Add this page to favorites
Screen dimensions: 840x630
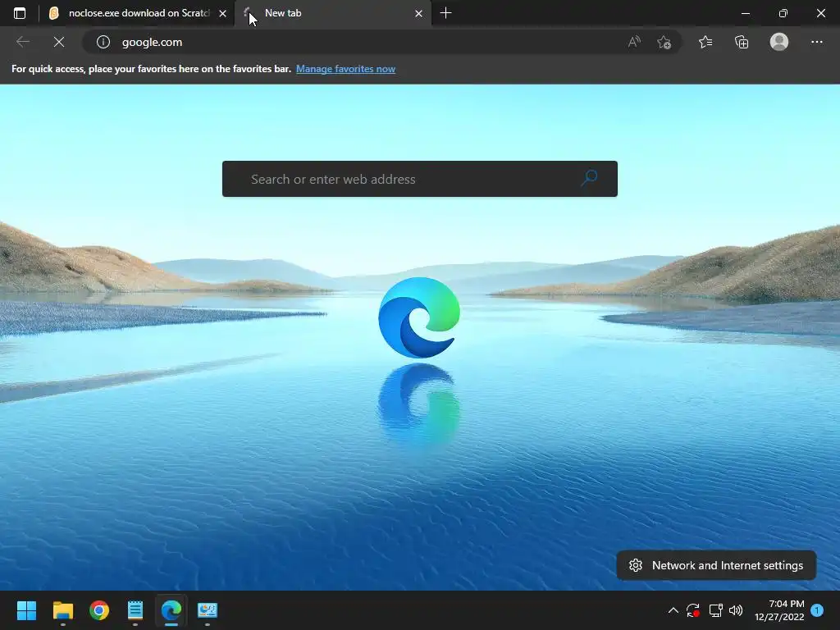coord(664,43)
